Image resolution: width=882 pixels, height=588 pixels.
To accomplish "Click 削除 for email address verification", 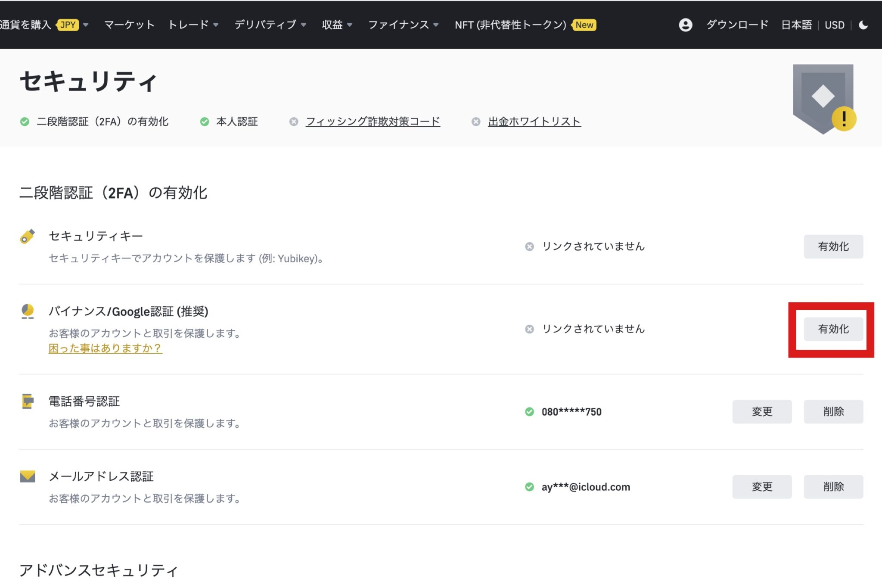I will (833, 487).
